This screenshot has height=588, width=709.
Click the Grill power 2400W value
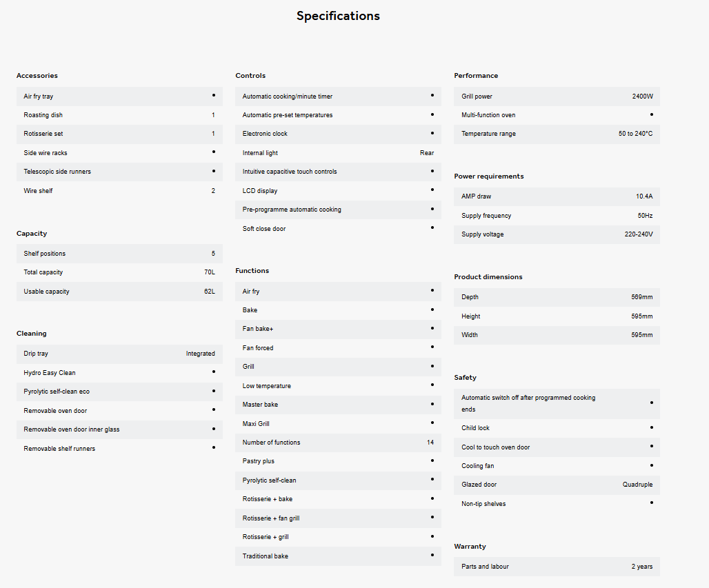point(642,97)
